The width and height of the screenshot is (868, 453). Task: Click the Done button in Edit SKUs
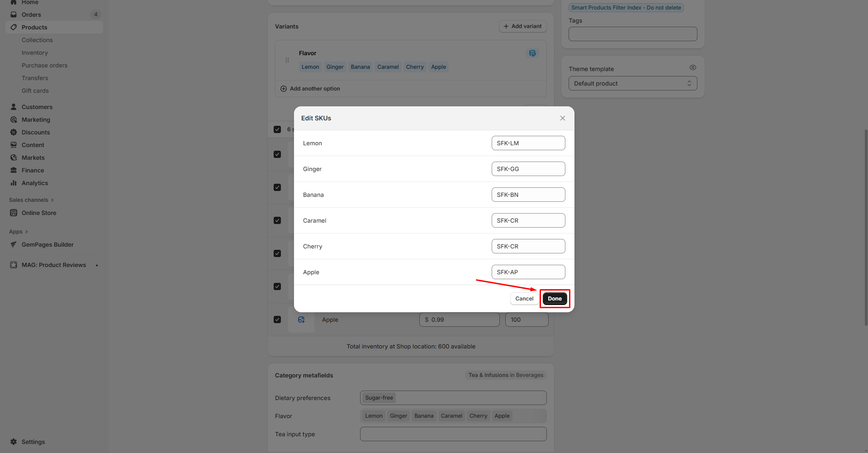click(555, 299)
